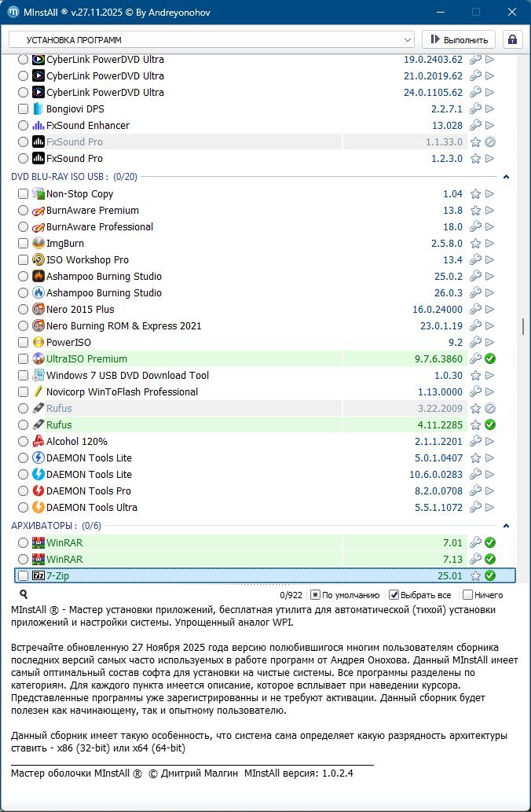The height and width of the screenshot is (812, 531).
Task: Click the key icon for PowerISO
Action: click(x=474, y=343)
